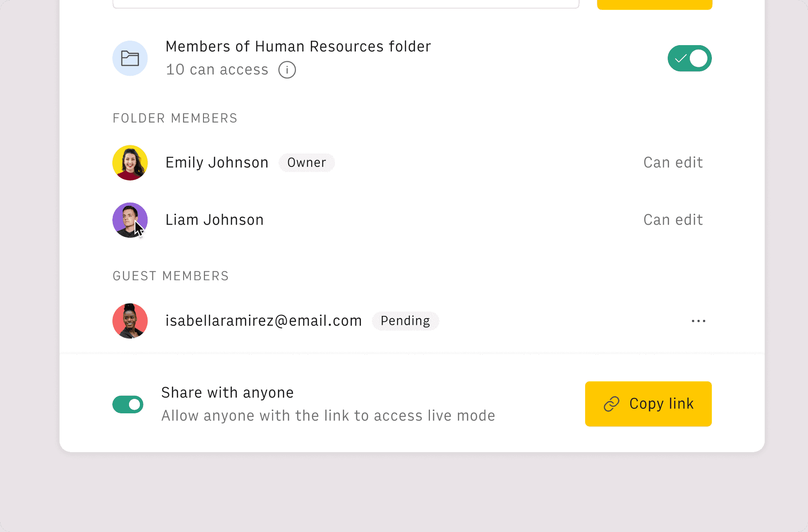Viewport: 808px width, 532px height.
Task: Click the Owner badge next to Emily
Action: point(307,162)
